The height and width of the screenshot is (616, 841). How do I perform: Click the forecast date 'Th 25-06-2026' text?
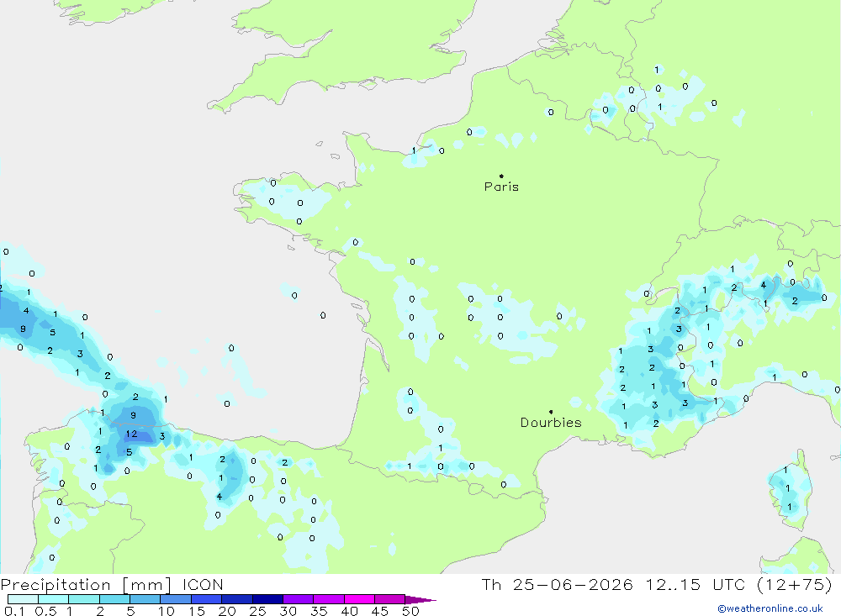click(x=557, y=584)
